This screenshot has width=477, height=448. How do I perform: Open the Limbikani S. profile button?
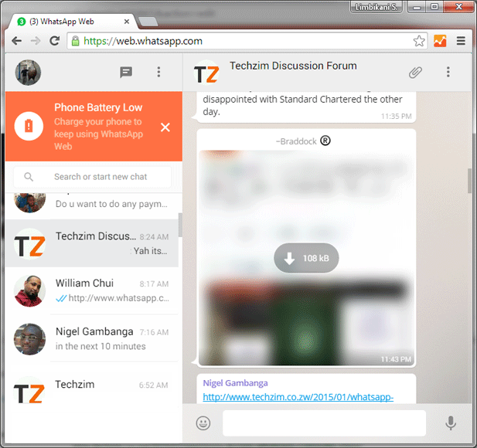[376, 7]
